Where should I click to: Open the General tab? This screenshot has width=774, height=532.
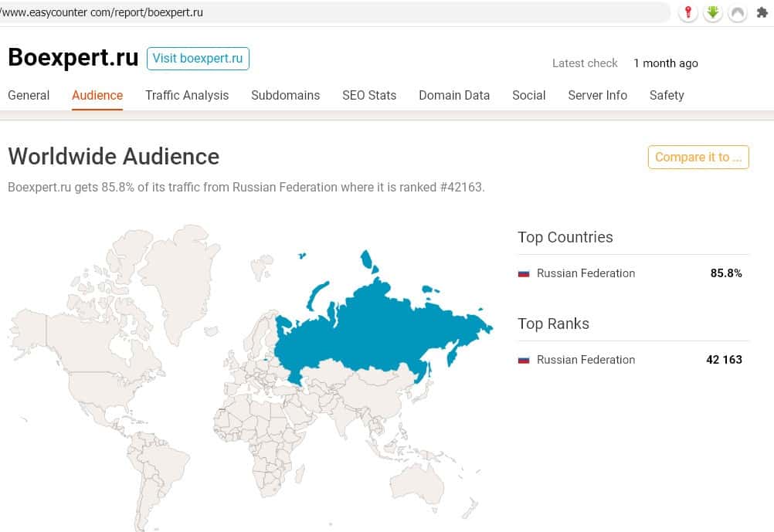point(29,96)
